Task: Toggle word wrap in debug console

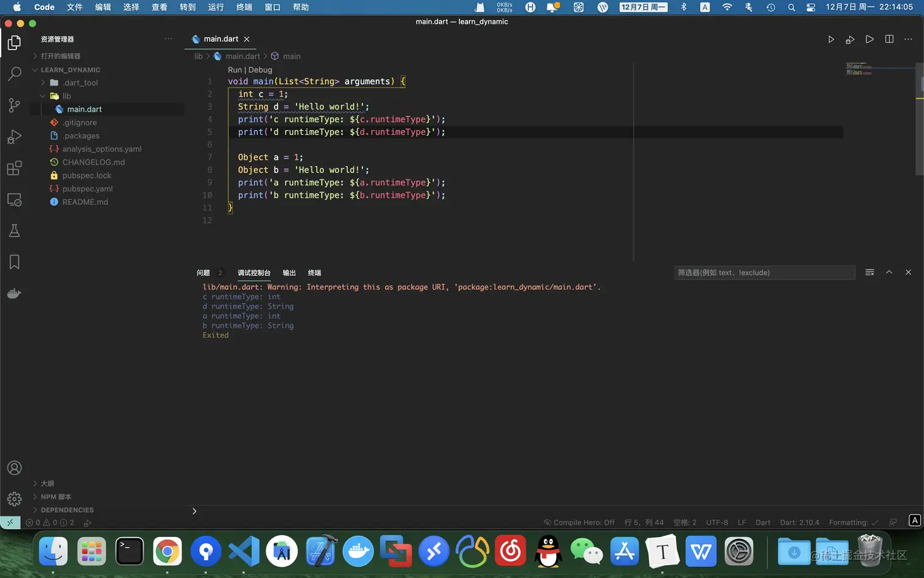Action: pyautogui.click(x=870, y=273)
